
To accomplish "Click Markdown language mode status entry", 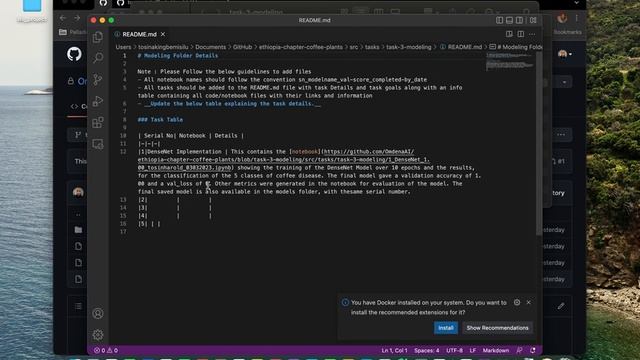I will [x=496, y=350].
